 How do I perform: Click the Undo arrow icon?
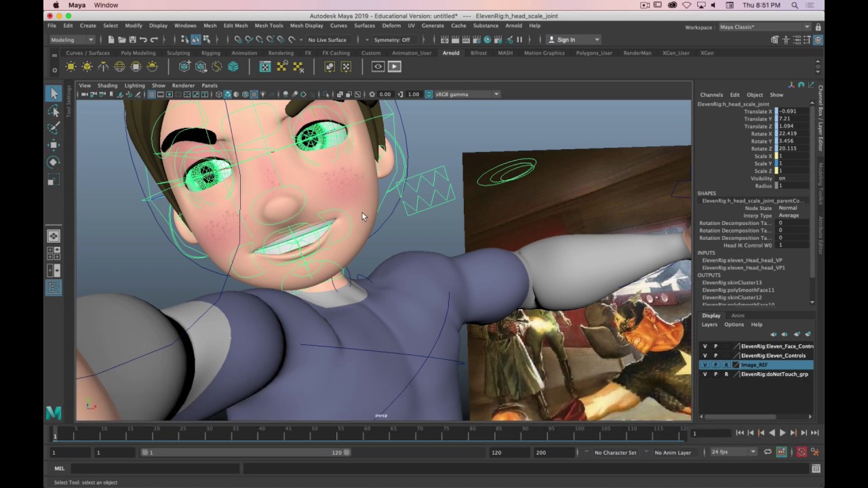tap(143, 39)
